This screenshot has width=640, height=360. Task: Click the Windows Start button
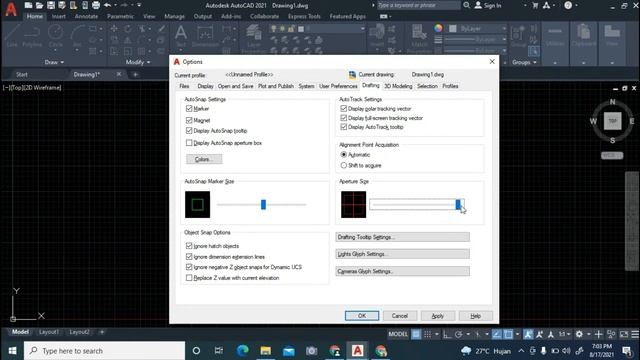(12, 351)
